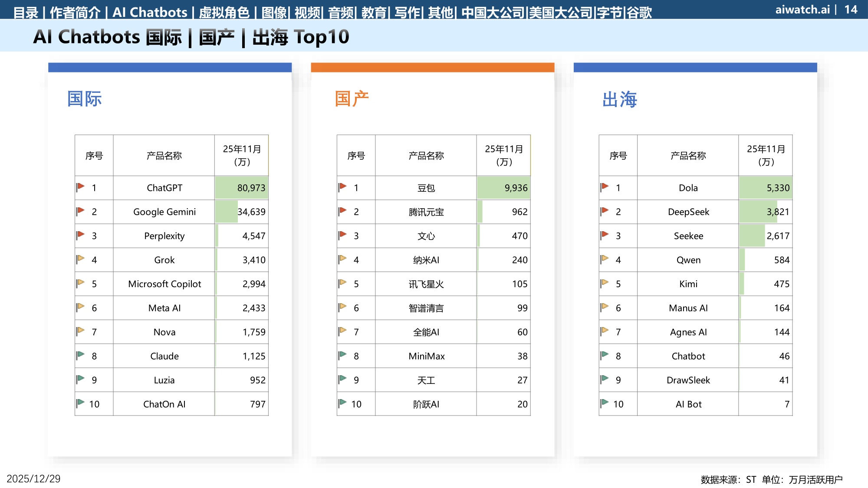Viewport: 868px width, 488px height.
Task: Click the aiwatch.ai site link
Action: point(802,10)
